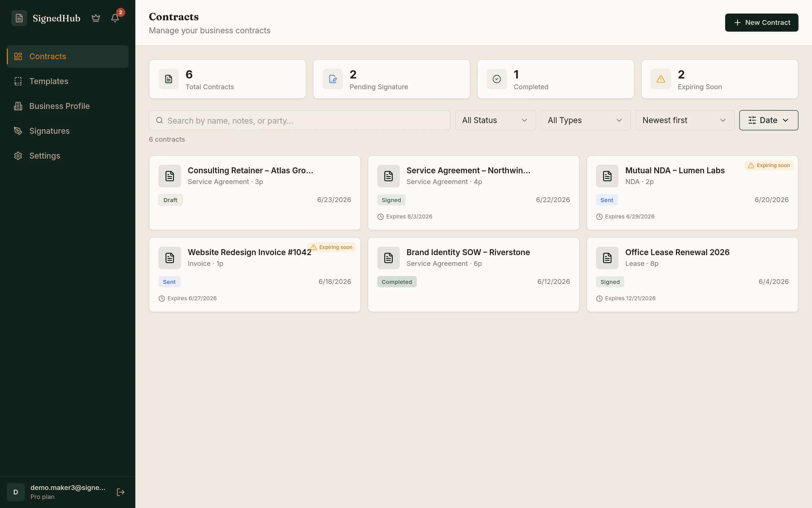Click the 6 contracts count text
This screenshot has width=812, height=508.
[167, 139]
